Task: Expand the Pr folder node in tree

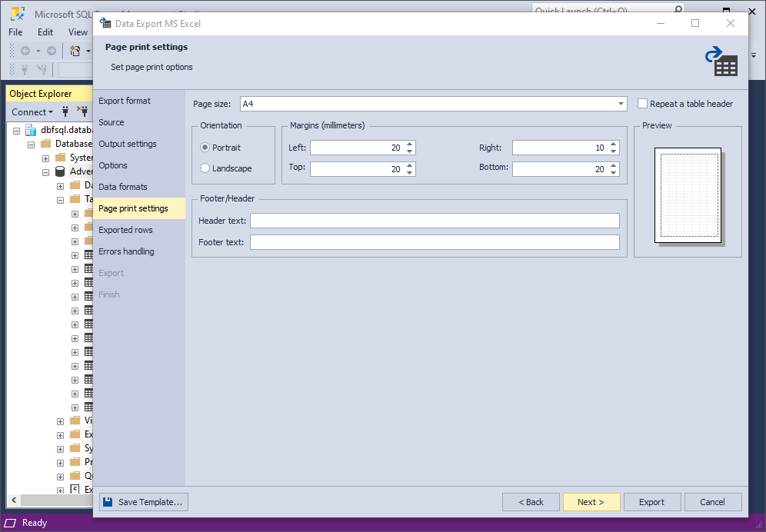Action: 60,463
